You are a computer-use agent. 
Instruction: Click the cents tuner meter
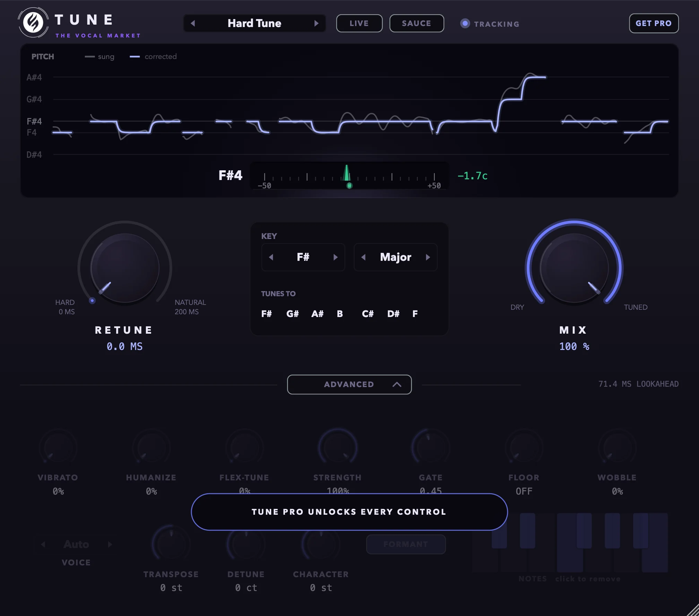349,176
